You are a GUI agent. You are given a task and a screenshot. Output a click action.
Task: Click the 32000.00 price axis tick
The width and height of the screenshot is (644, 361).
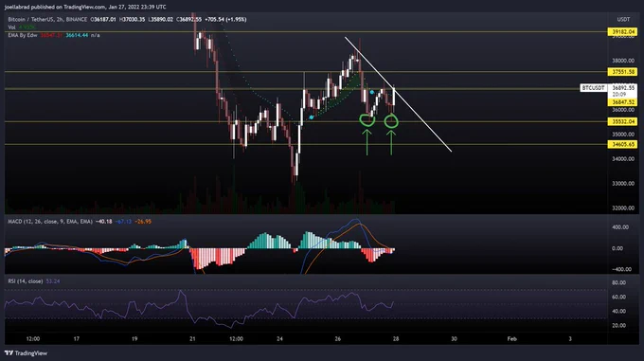(x=623, y=208)
